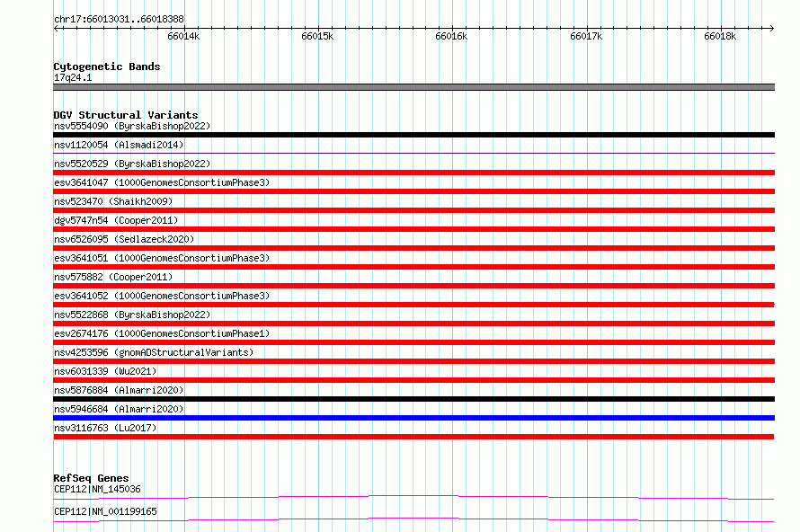
Task: Select variant nsv4253596 (gnomADStructuralVariants) label
Action: click(154, 352)
